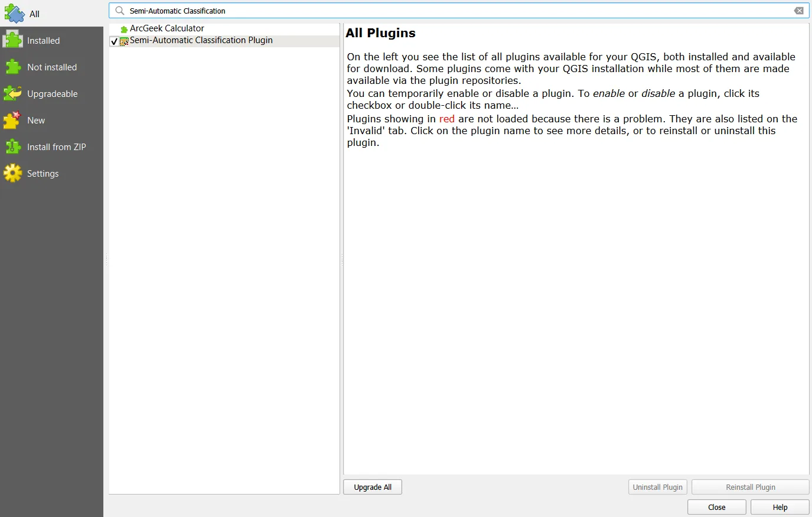This screenshot has width=812, height=517.
Task: Open the Install from ZIP tab
Action: 51,147
